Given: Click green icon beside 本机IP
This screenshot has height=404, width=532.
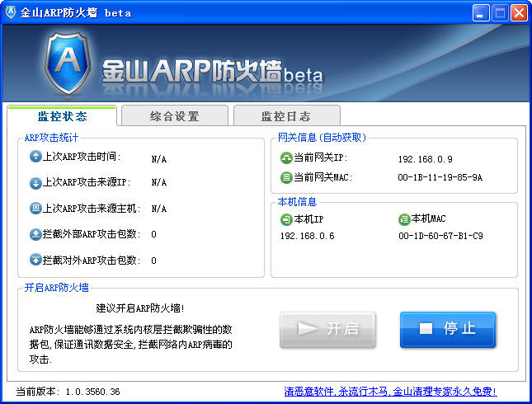Looking at the screenshot, I should (286, 219).
